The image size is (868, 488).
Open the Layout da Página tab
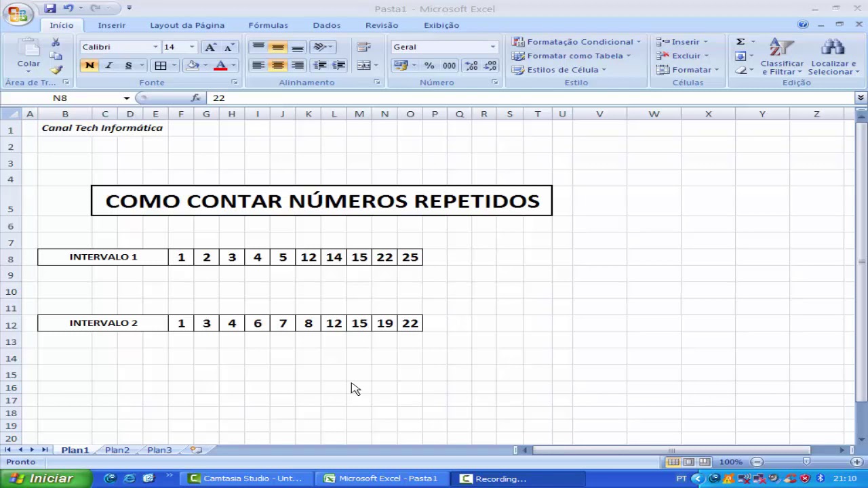click(x=187, y=25)
